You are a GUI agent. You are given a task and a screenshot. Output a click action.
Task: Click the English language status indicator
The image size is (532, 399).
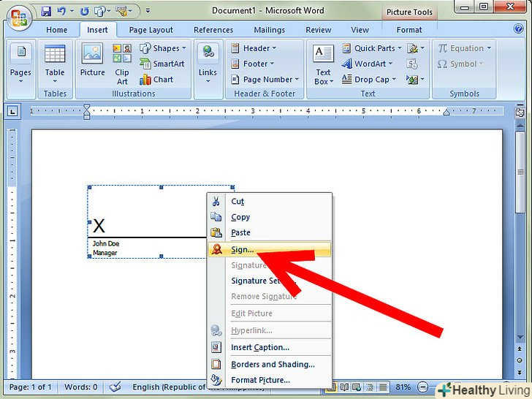tap(169, 387)
